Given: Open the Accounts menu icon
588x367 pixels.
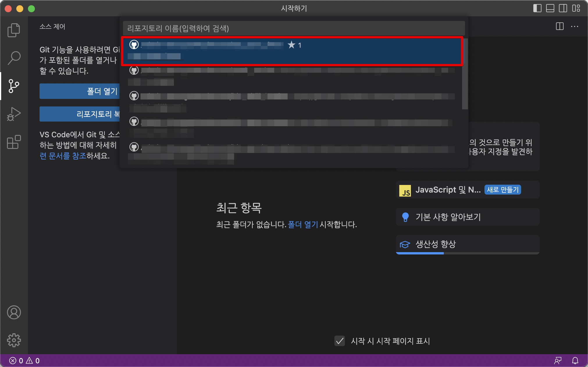Looking at the screenshot, I should 14,312.
